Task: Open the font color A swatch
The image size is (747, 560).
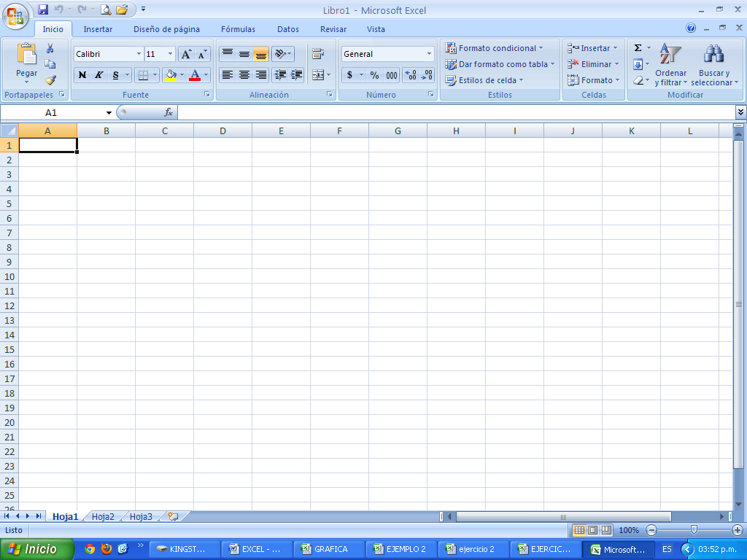Action: point(196,74)
